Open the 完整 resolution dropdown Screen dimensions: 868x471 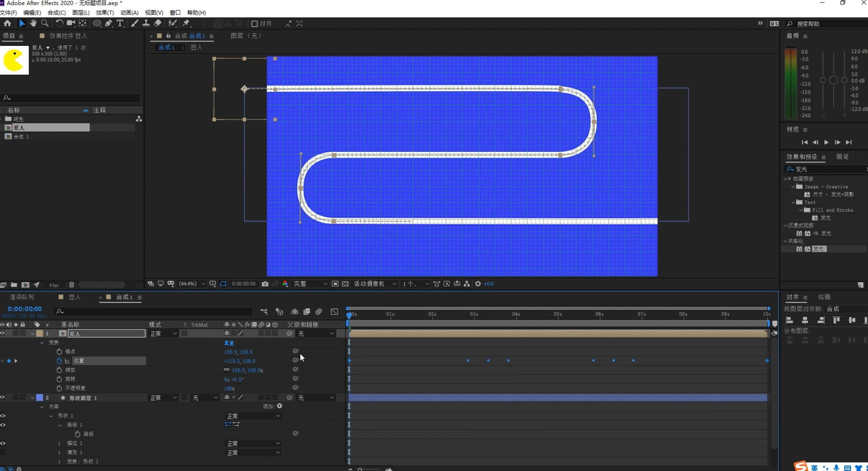point(310,284)
